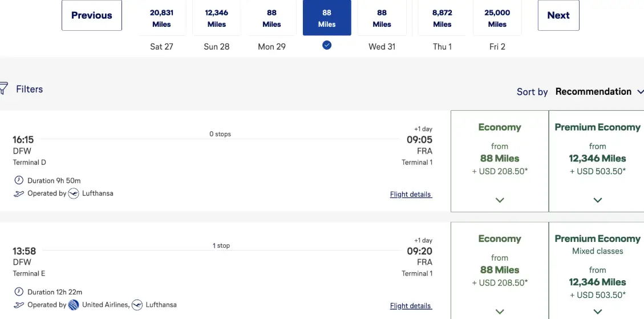644x319 pixels.
Task: Open the Sort by Recommendation dropdown
Action: (598, 91)
